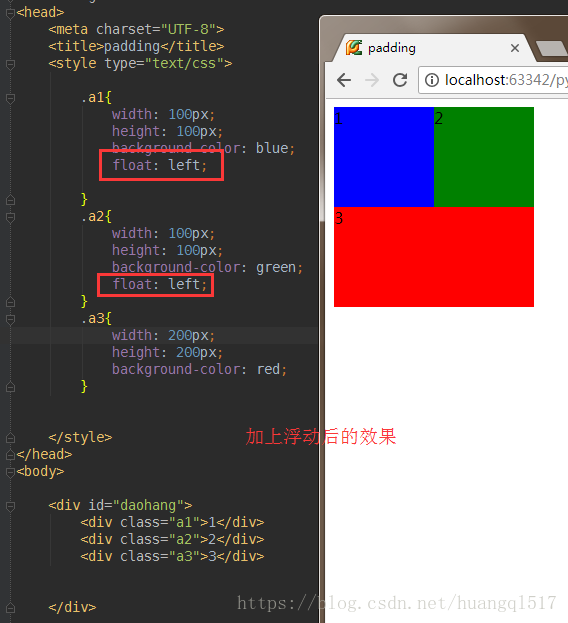Go back in the browser window
This screenshot has height=623, width=568.
tap(344, 80)
